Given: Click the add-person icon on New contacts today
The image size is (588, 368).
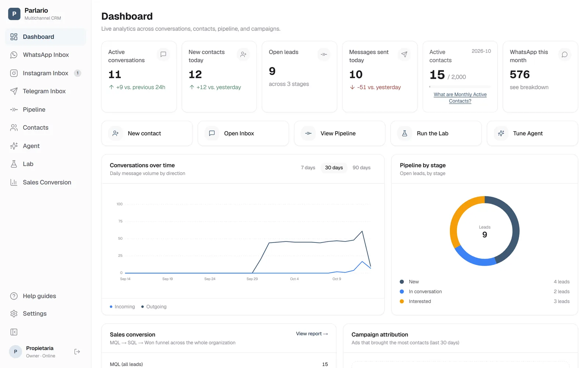Looking at the screenshot, I should [243, 54].
